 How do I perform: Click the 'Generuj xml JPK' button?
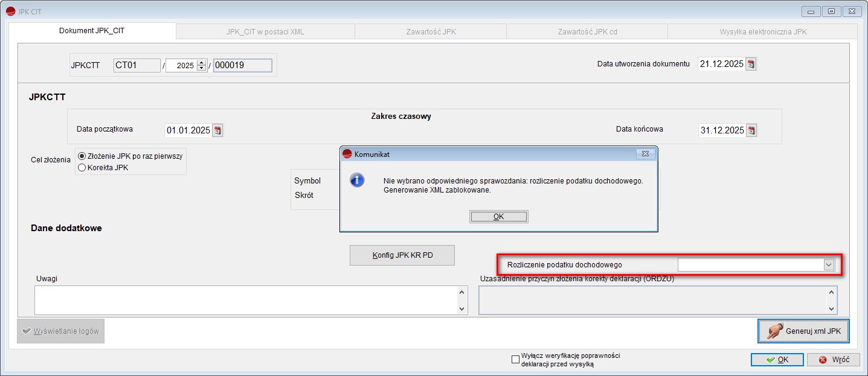coord(803,331)
